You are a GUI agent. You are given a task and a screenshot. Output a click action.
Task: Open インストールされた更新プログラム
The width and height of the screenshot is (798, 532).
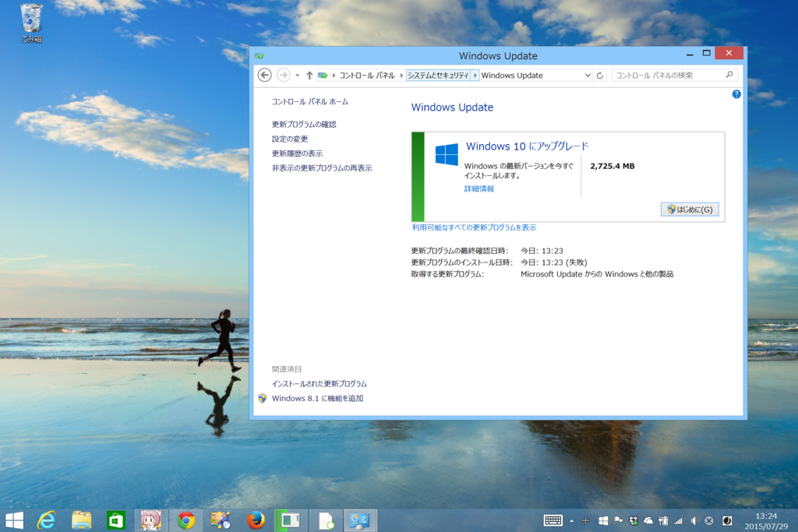(319, 383)
